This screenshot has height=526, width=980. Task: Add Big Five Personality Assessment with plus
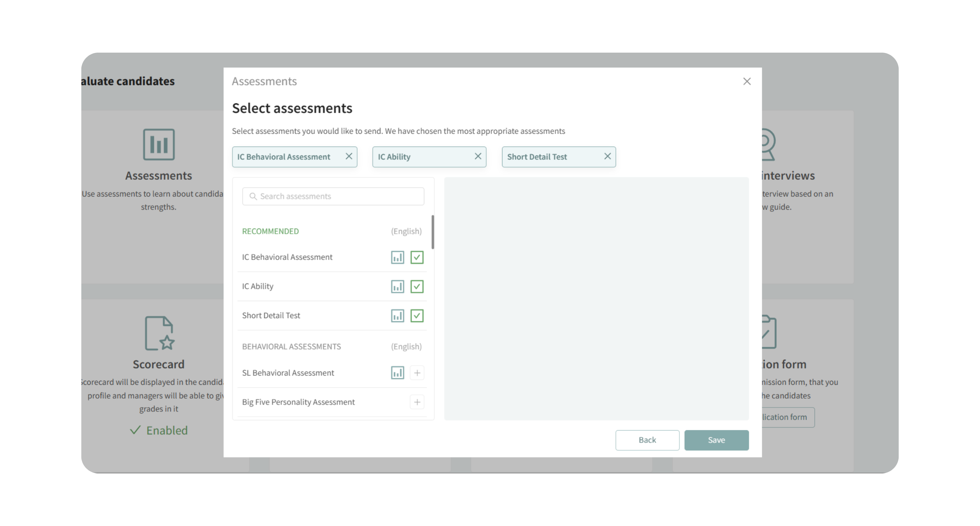click(x=417, y=402)
